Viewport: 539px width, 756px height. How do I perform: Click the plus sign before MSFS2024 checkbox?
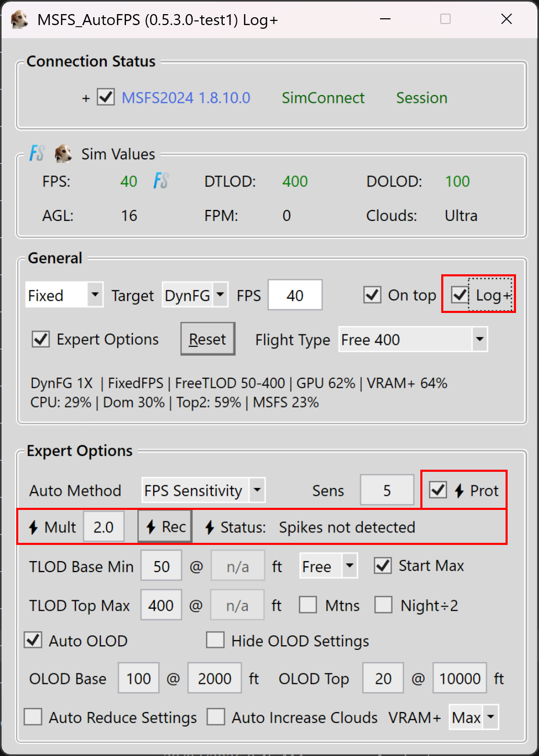pos(86,98)
